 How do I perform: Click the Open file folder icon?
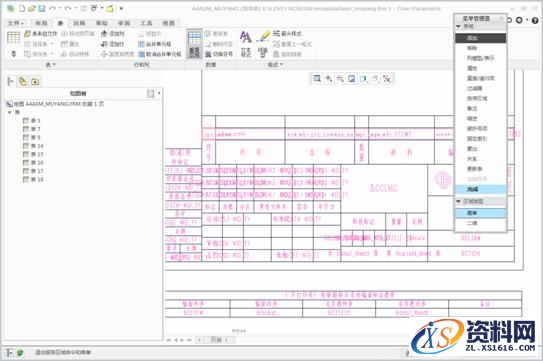[32, 8]
